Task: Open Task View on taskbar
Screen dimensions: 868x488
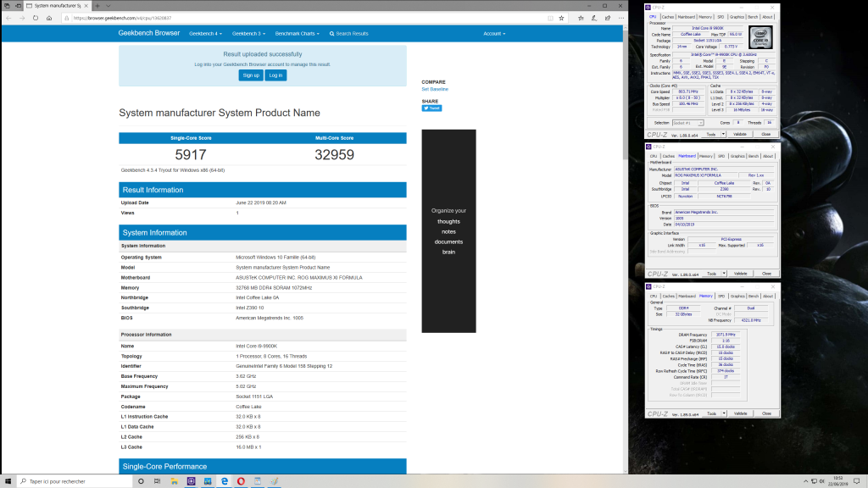Action: (157, 481)
